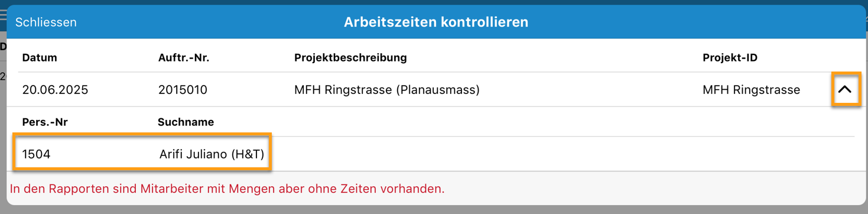Select the Projektbeschreibung column header
This screenshot has height=214, width=868.
click(350, 58)
